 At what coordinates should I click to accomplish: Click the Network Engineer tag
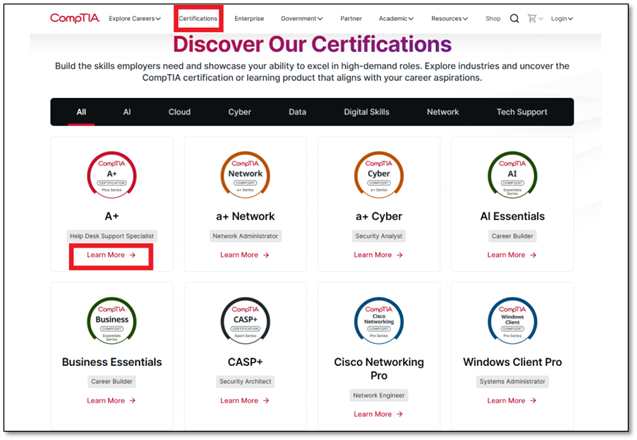(x=379, y=395)
